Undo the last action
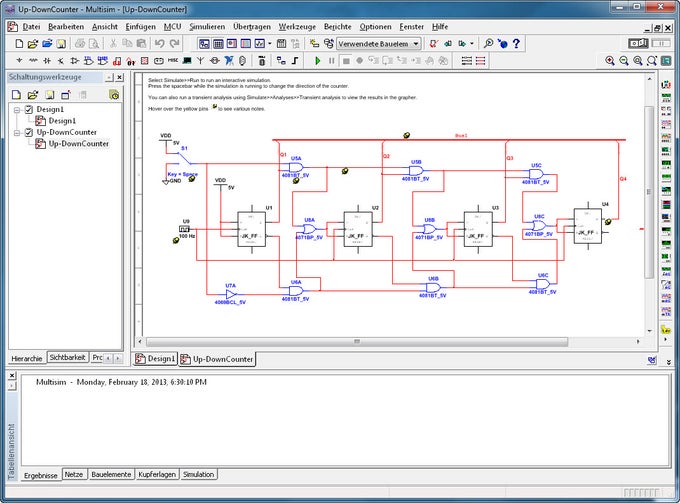The image size is (680, 503). 159,43
